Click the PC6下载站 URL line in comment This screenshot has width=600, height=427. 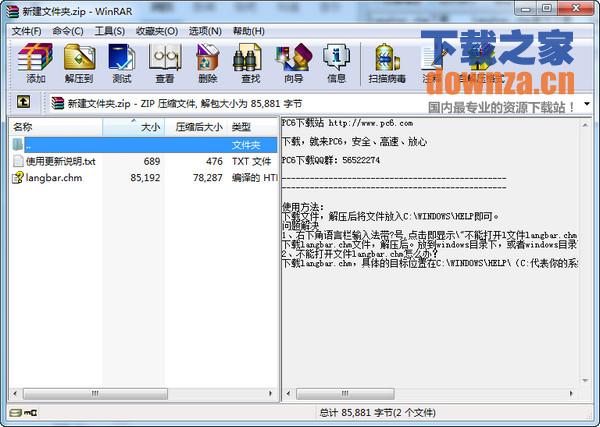347,123
